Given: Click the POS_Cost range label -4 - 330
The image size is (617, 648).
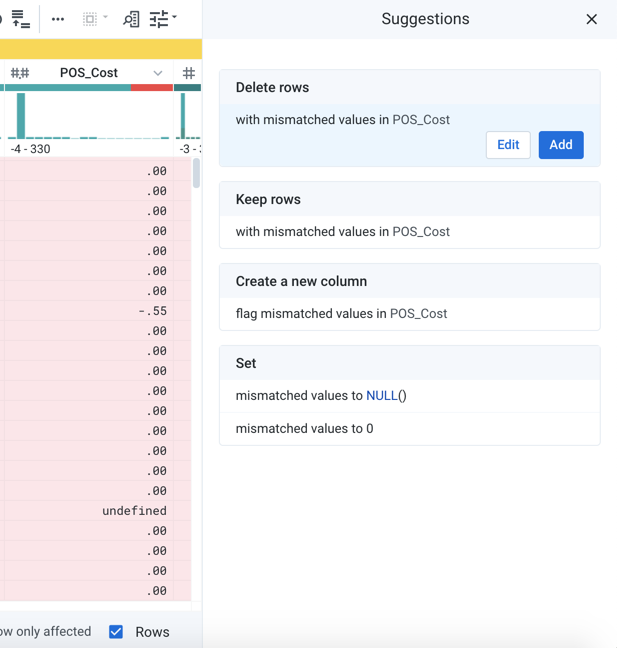Looking at the screenshot, I should pyautogui.click(x=31, y=149).
